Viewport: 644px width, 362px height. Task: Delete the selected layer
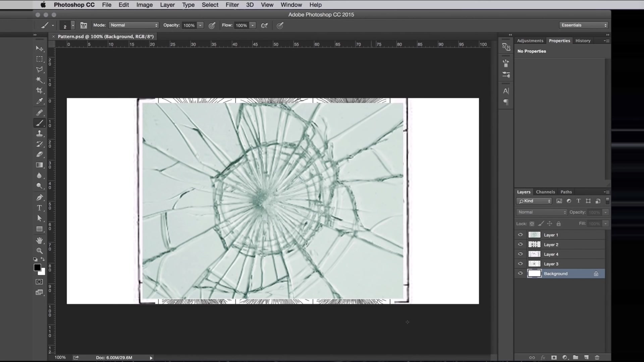click(597, 358)
